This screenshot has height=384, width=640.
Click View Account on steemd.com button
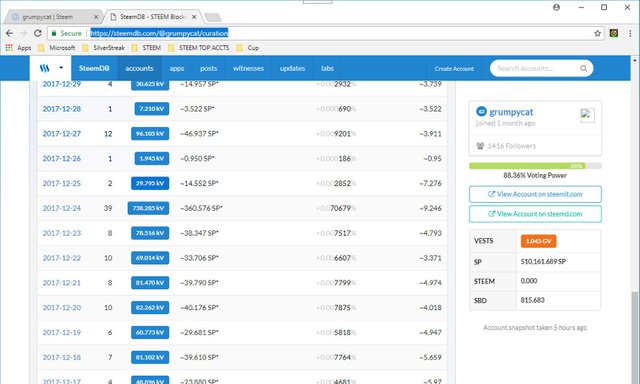(x=535, y=214)
